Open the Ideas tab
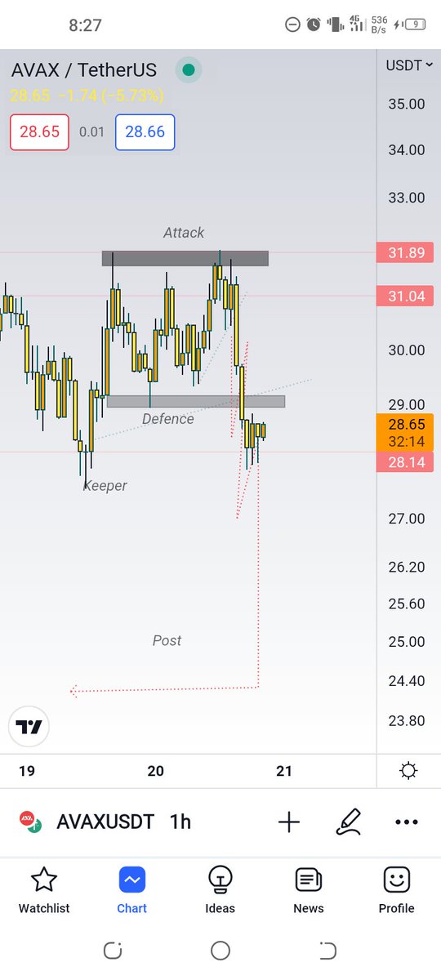The image size is (441, 980). [220, 890]
